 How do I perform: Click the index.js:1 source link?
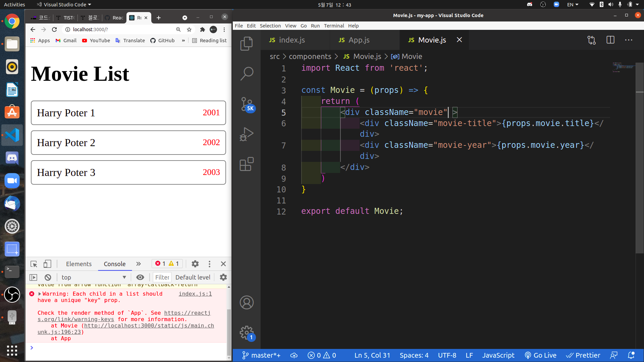195,294
